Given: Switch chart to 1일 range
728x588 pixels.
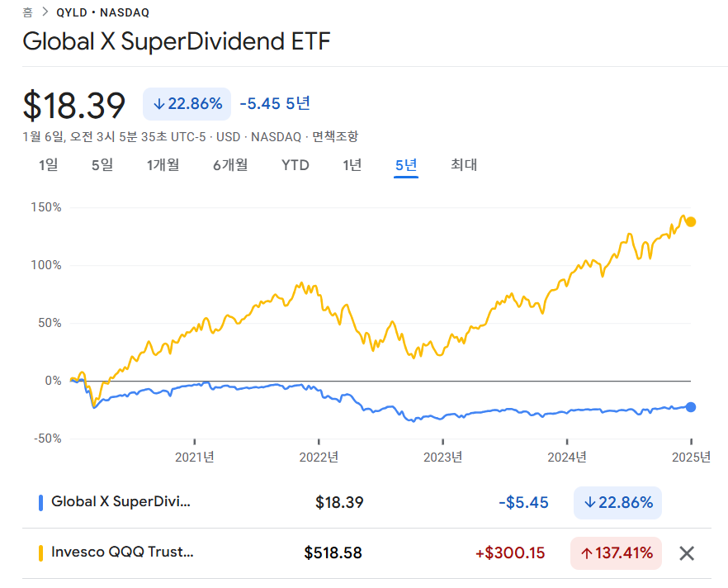Looking at the screenshot, I should click(x=48, y=165).
